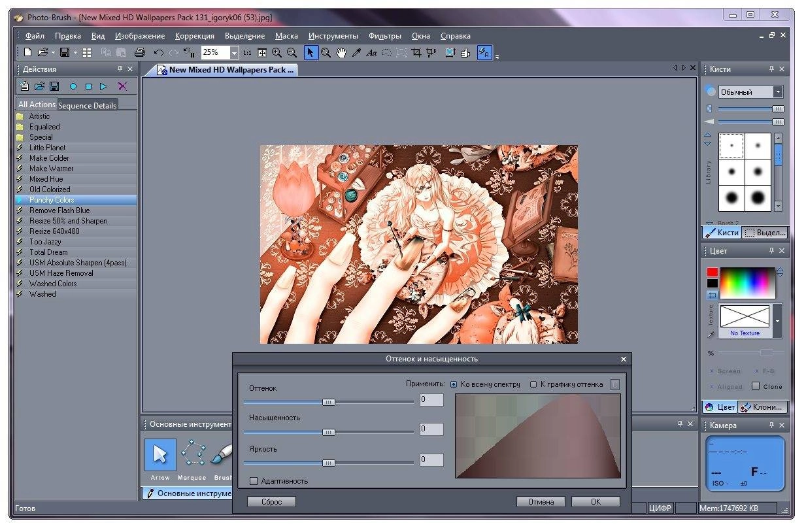
Task: Select the Old Colorized action
Action: click(76, 190)
